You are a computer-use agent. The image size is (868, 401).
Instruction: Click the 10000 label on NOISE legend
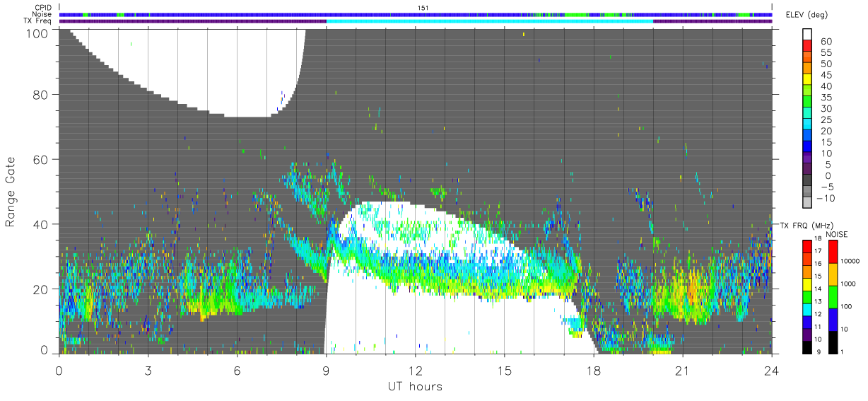850,261
